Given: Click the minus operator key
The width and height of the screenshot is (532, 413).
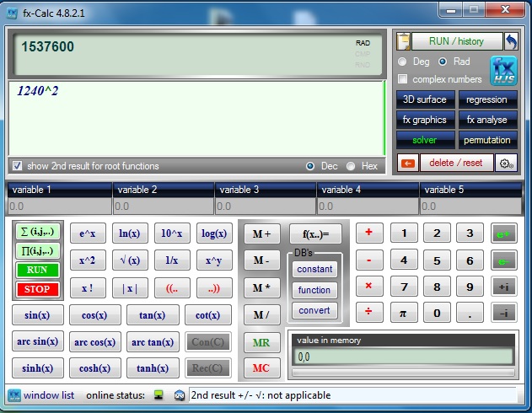Looking at the screenshot, I should tap(369, 260).
